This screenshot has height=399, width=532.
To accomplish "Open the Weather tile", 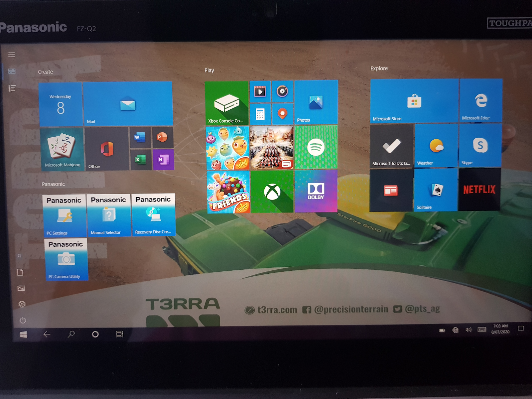I will tap(436, 145).
